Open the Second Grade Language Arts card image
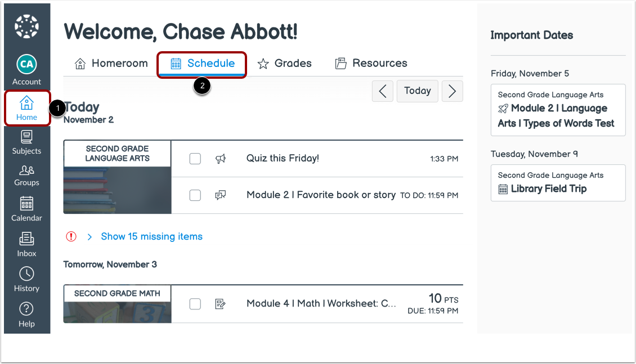The height and width of the screenshot is (364, 636). [x=117, y=177]
